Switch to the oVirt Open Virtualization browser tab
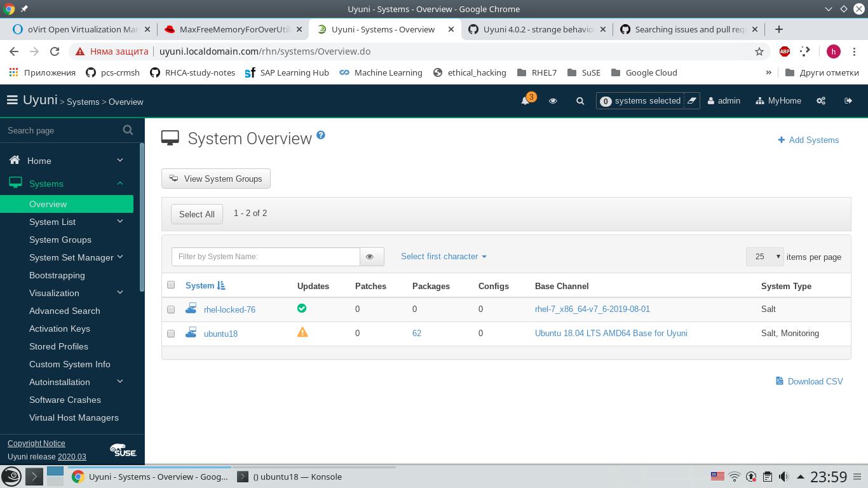The image size is (868, 488). coord(81,29)
